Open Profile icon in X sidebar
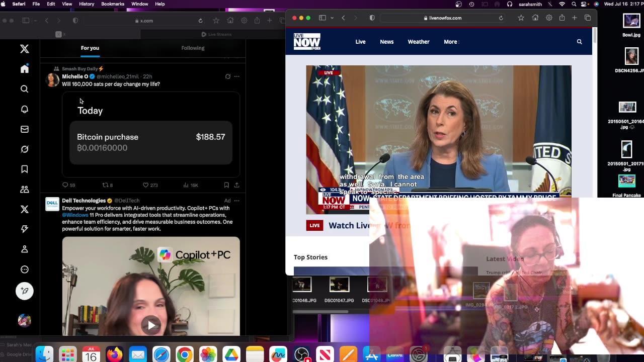 pyautogui.click(x=24, y=249)
